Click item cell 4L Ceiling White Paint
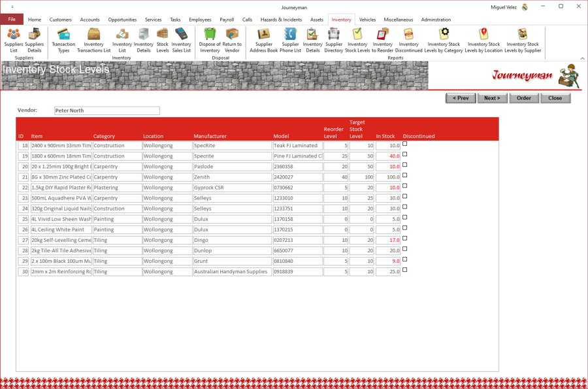The width and height of the screenshot is (588, 389). (x=61, y=229)
